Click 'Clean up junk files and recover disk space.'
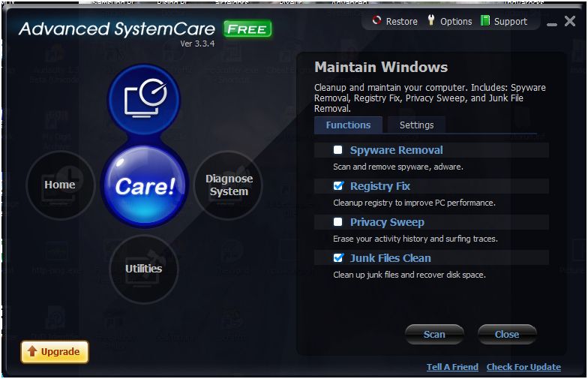This screenshot has height=379, width=588. 409,275
